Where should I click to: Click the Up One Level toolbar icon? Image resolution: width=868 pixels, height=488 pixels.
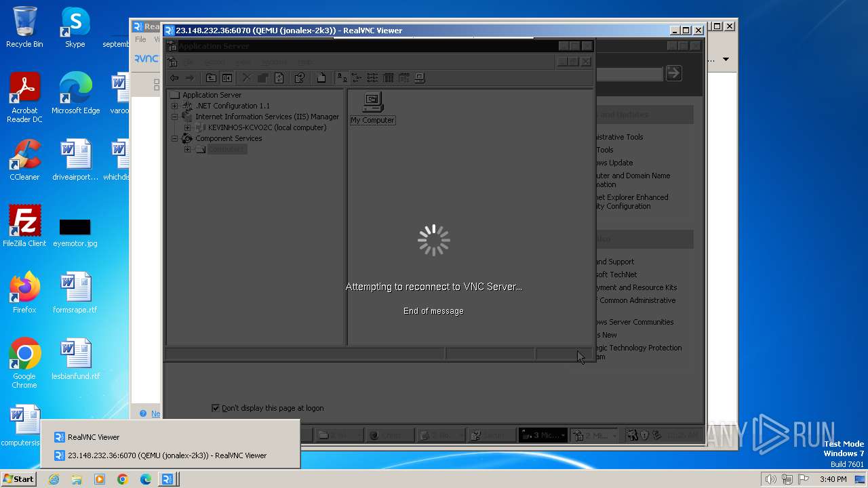pos(211,78)
